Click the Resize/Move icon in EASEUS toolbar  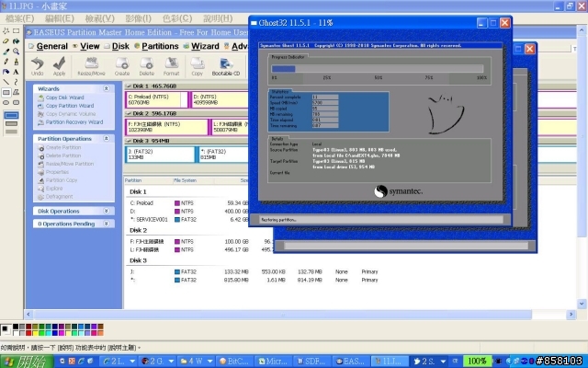click(x=91, y=65)
